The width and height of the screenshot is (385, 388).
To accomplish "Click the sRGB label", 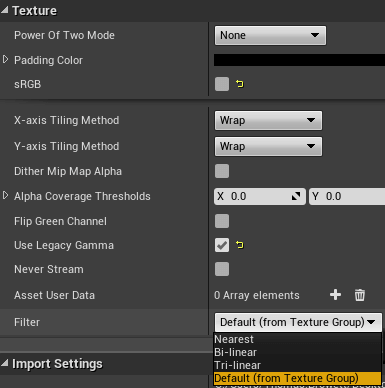I will click(28, 84).
